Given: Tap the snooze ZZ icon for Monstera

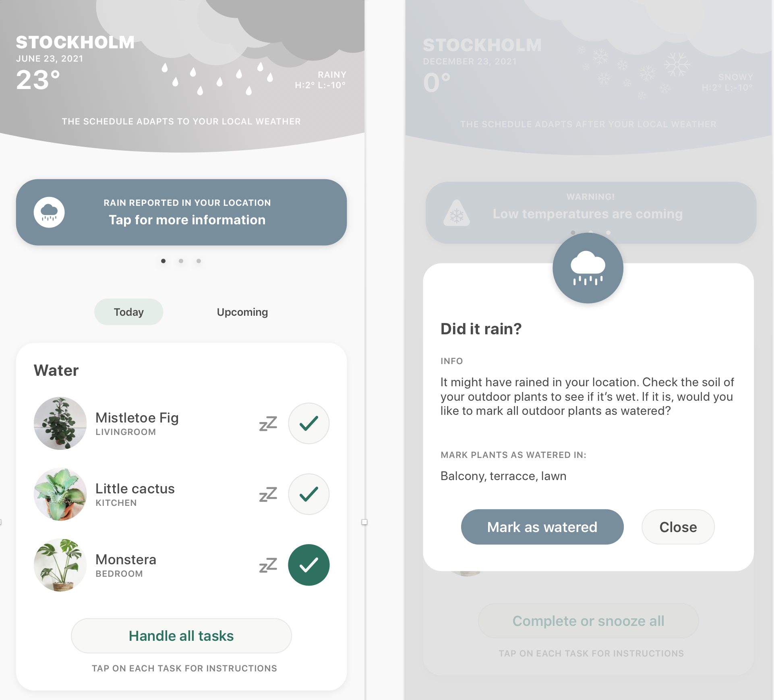Looking at the screenshot, I should click(x=266, y=563).
